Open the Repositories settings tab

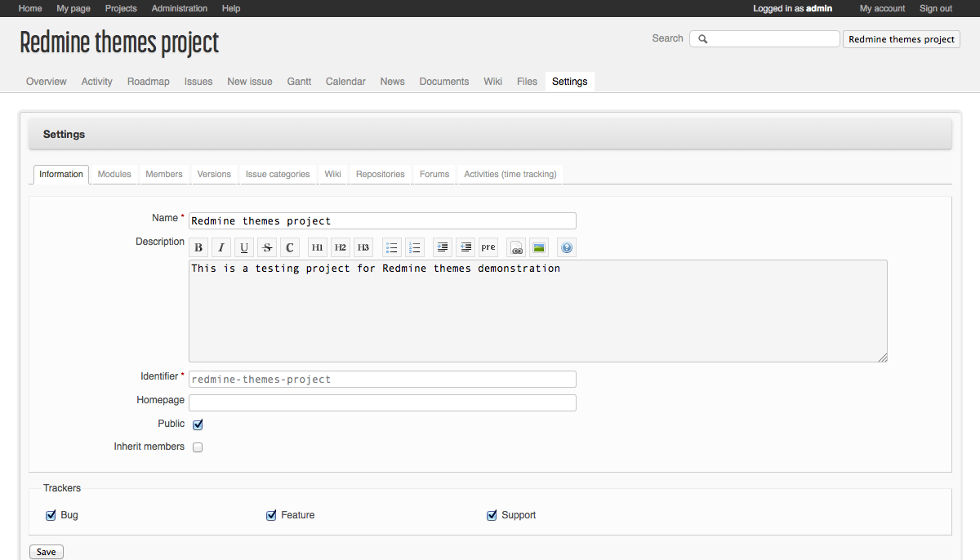coord(381,174)
